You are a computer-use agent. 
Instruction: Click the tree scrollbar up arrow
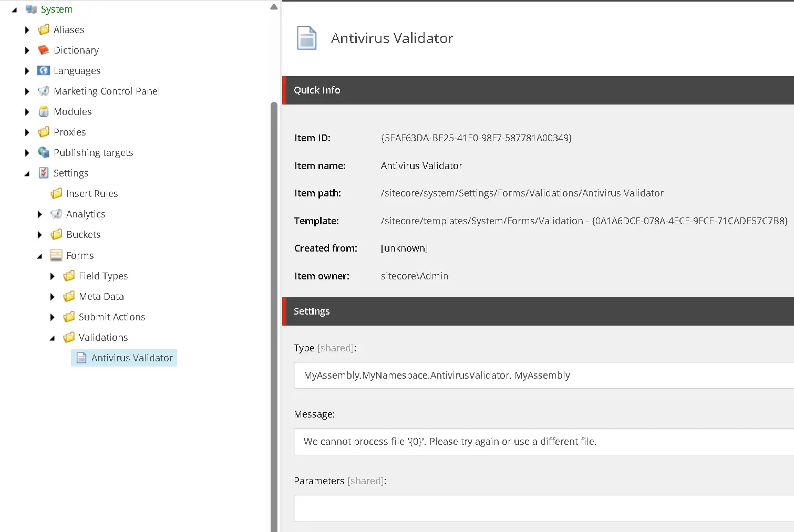click(x=274, y=7)
